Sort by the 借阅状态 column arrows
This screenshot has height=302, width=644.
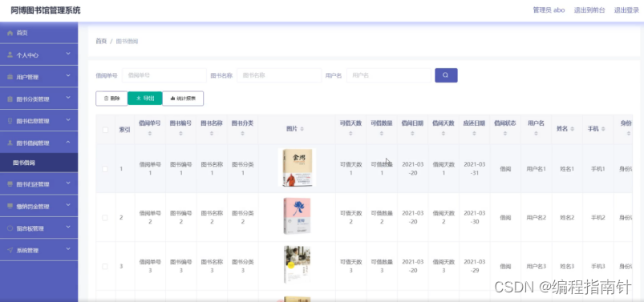(505, 133)
